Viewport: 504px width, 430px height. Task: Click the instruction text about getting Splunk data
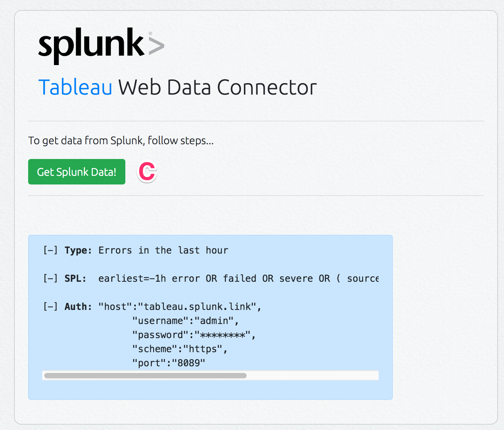(x=121, y=141)
